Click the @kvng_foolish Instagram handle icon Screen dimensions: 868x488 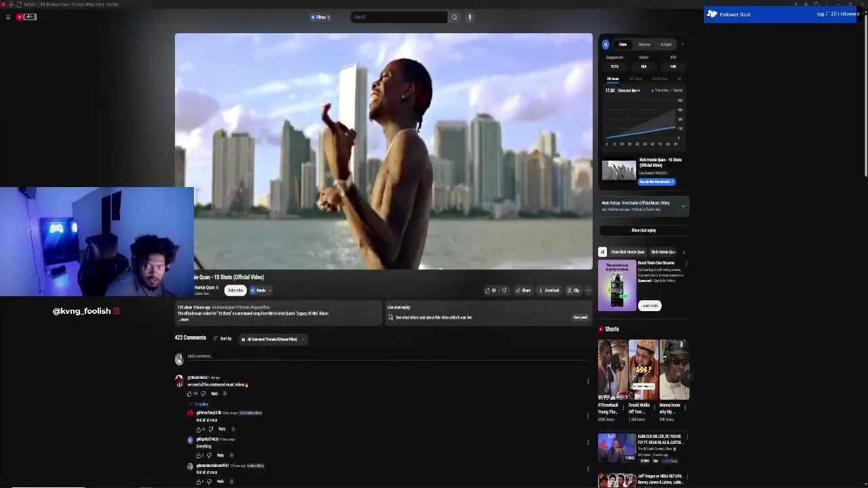click(117, 311)
